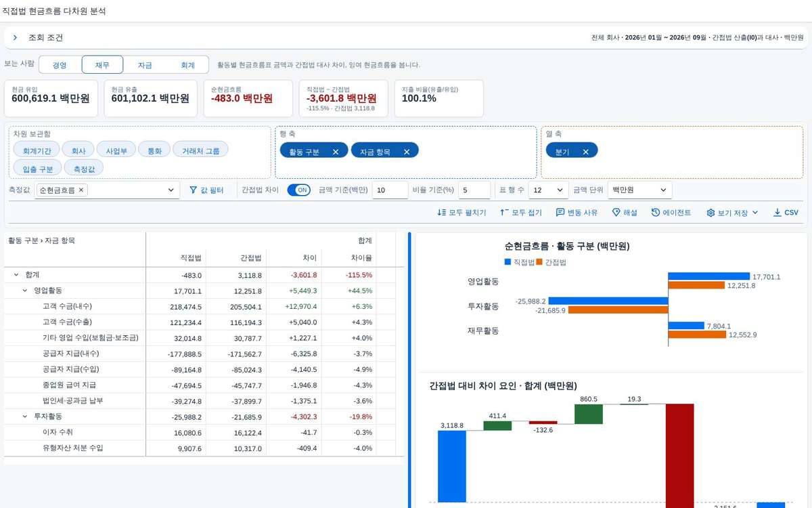Click the 입출 구분 dimension chip
This screenshot has height=508, width=812.
(38, 169)
